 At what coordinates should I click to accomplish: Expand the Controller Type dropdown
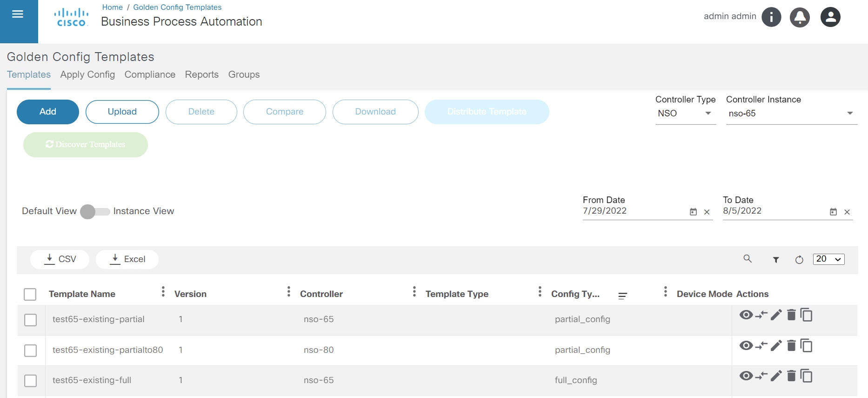(685, 114)
